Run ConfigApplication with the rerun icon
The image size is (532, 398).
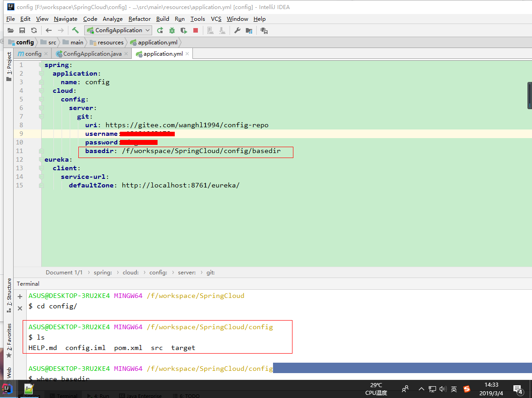[x=160, y=30]
